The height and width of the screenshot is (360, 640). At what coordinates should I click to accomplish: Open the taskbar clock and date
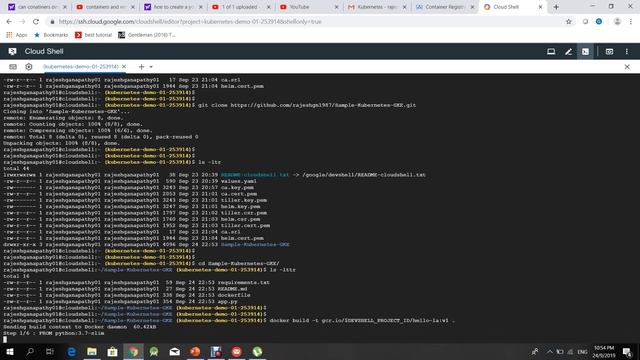coord(604,351)
